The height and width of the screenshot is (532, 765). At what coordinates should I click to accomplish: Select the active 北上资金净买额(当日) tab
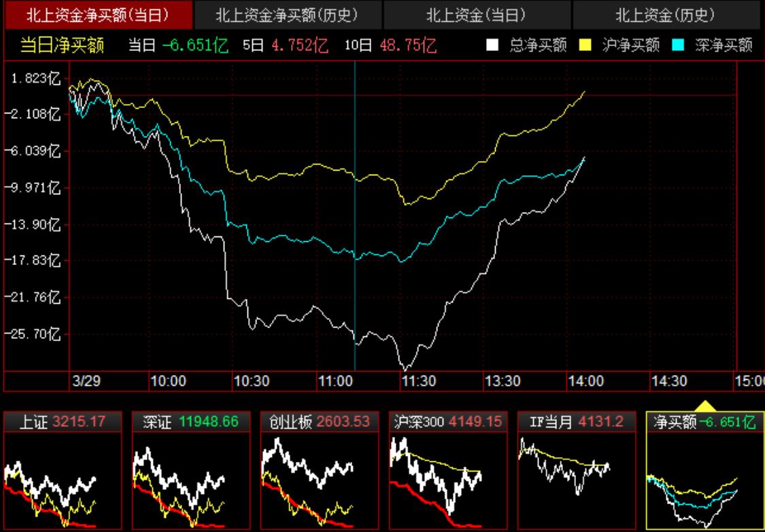point(98,12)
